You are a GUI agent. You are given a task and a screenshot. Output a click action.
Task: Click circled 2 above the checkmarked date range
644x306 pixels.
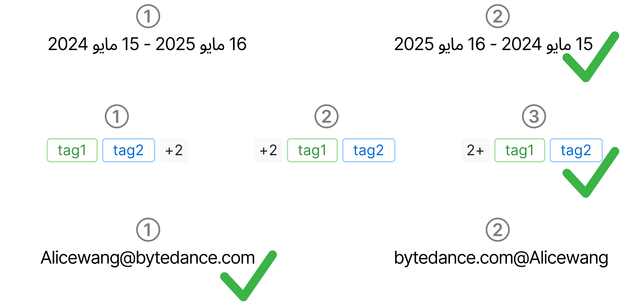[497, 16]
